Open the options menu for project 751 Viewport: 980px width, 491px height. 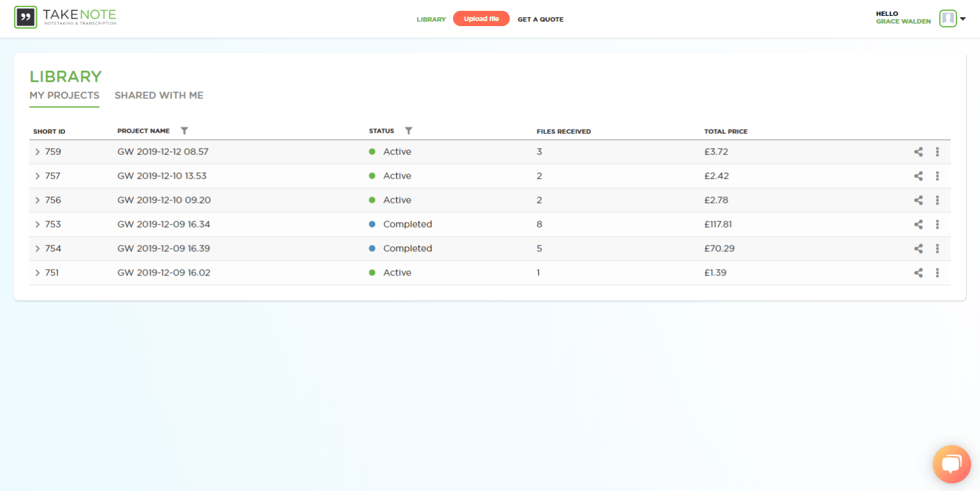pos(937,272)
